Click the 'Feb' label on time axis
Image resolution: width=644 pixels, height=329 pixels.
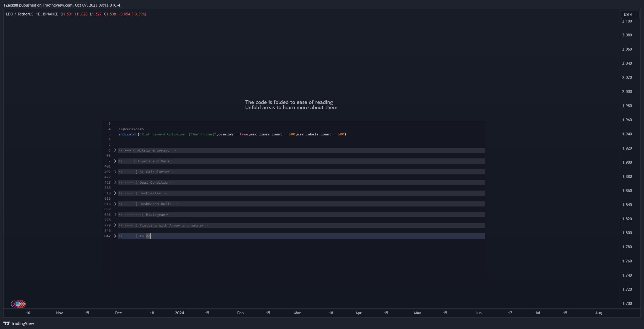click(240, 313)
